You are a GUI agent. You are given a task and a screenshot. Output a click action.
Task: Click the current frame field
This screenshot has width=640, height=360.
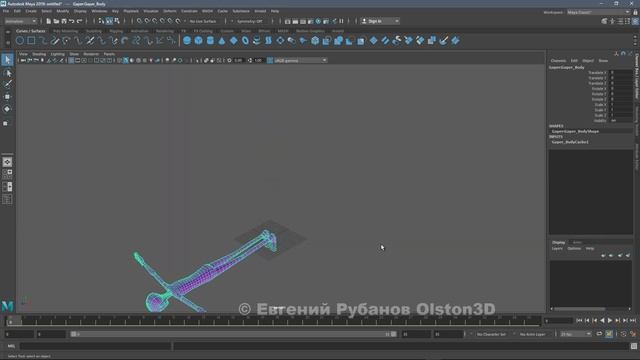pos(558,321)
